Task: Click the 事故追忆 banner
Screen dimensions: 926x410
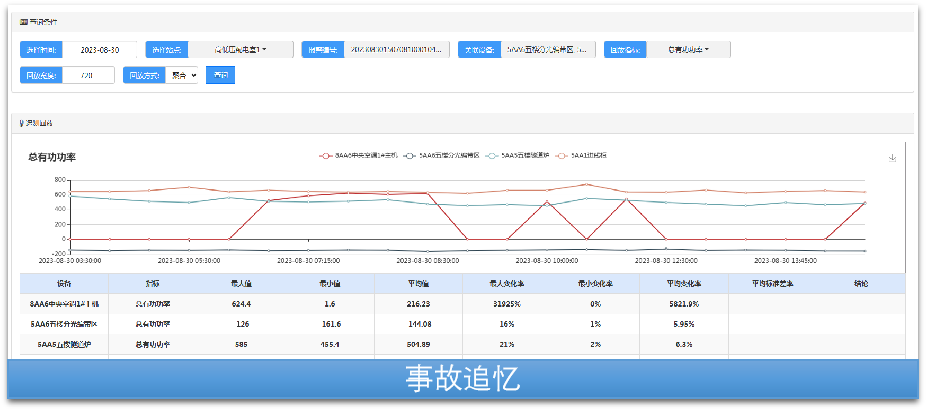Action: tap(462, 379)
